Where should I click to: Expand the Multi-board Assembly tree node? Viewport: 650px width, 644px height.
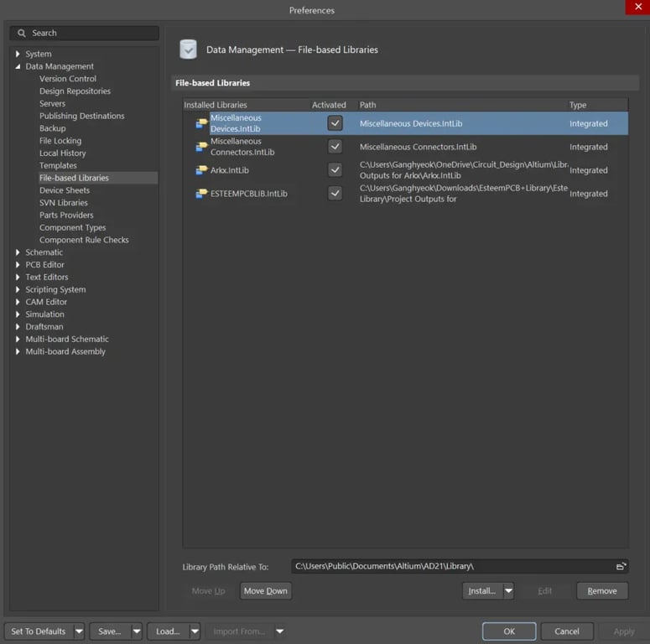tap(18, 352)
